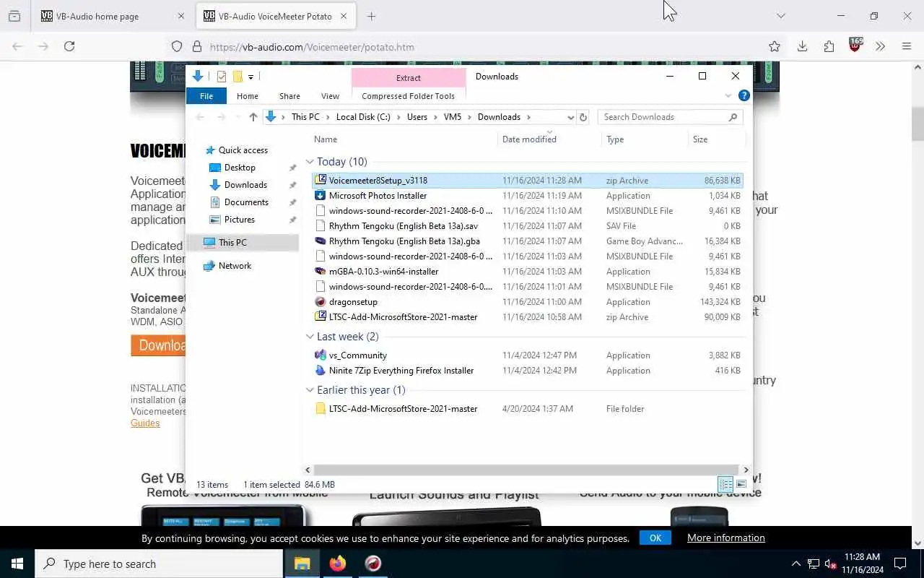This screenshot has width=924, height=578.
Task: Go up one folder level in Explorer
Action: [253, 117]
